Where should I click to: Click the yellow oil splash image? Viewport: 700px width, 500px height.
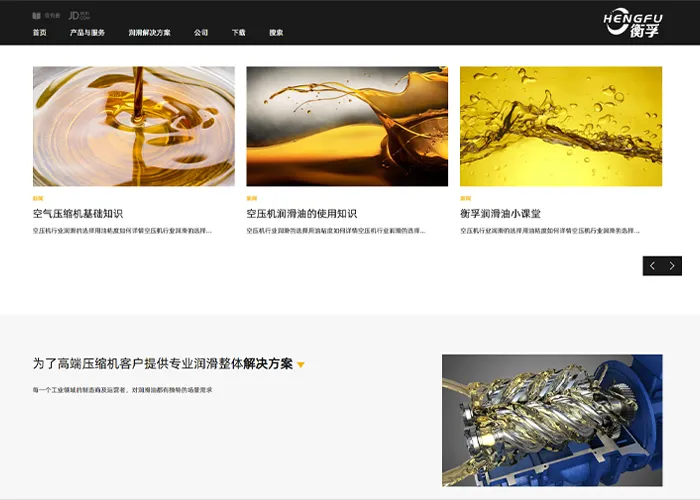coord(561,126)
